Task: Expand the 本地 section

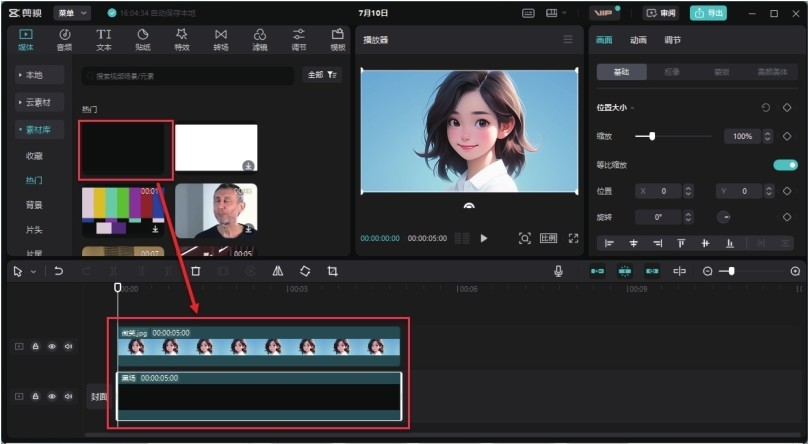Action: click(x=39, y=75)
